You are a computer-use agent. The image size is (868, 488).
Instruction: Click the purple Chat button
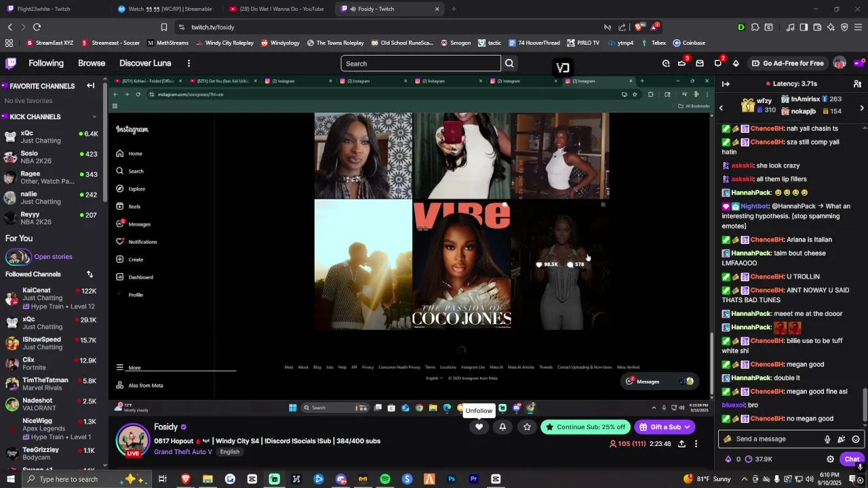coord(852,460)
